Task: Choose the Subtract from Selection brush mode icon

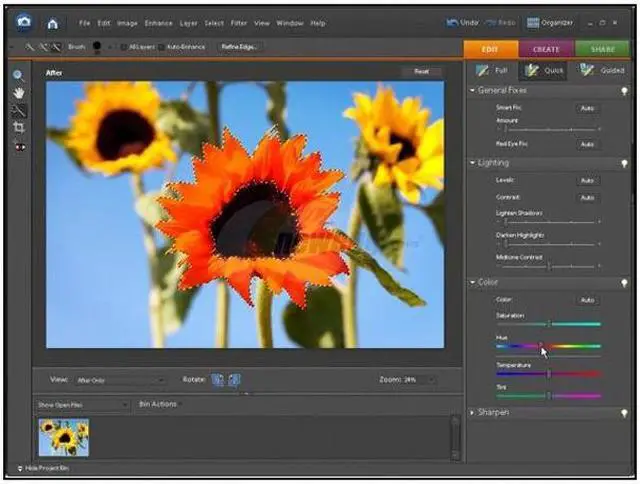Action: 56,47
